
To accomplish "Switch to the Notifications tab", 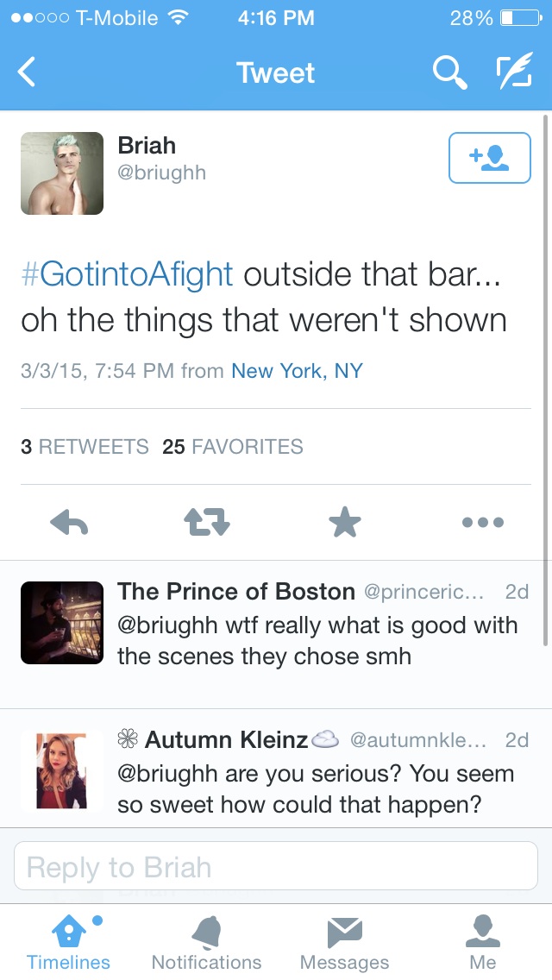I will pos(207,942).
